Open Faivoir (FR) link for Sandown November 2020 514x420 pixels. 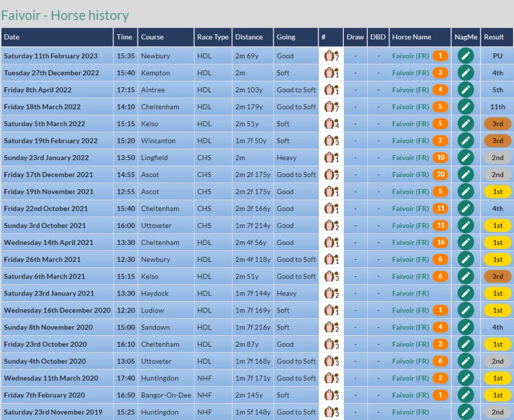(x=411, y=327)
